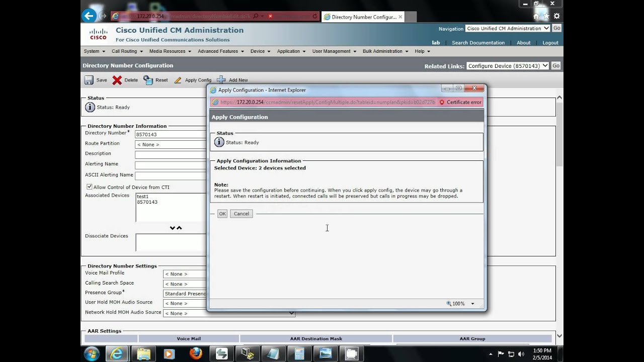This screenshot has width=644, height=362.
Task: Open the Bulk Administration menu
Action: [385, 51]
